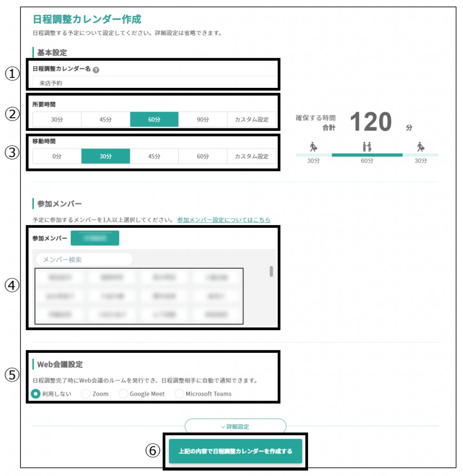Click the meeting icon above the 60分 bar
This screenshot has width=463, height=476.
point(367,147)
